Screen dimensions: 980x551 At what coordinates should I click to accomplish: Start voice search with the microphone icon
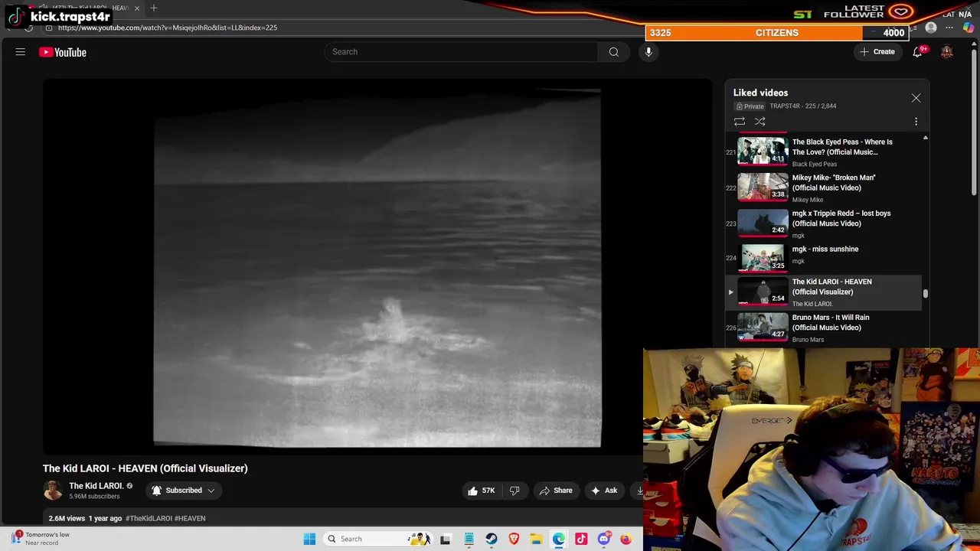pos(648,52)
